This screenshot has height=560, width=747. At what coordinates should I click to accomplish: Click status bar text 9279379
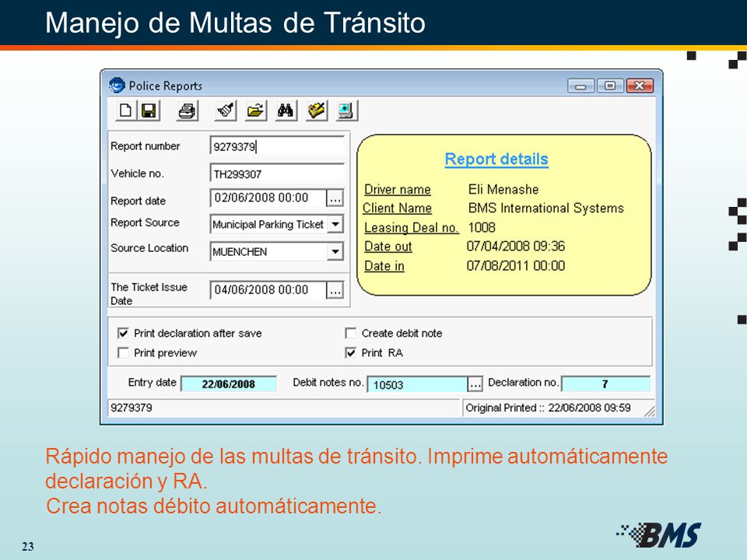point(132,408)
